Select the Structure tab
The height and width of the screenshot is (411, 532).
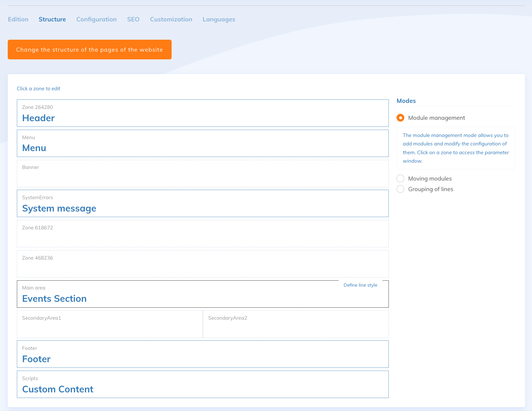point(52,19)
